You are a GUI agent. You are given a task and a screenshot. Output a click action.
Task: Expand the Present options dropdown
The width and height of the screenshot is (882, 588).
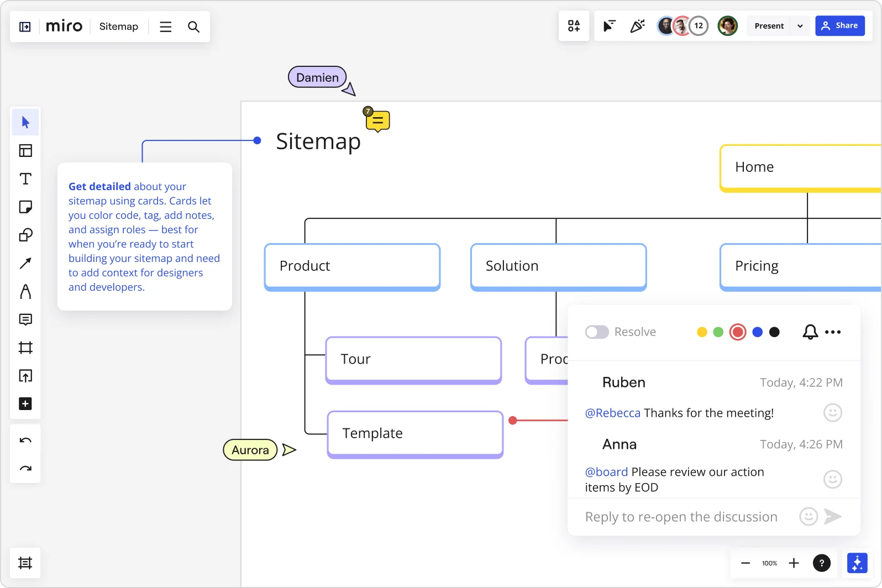[x=800, y=26]
